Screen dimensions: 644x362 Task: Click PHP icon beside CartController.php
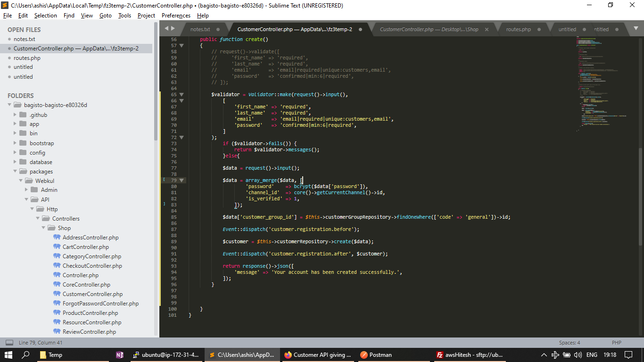pyautogui.click(x=57, y=247)
